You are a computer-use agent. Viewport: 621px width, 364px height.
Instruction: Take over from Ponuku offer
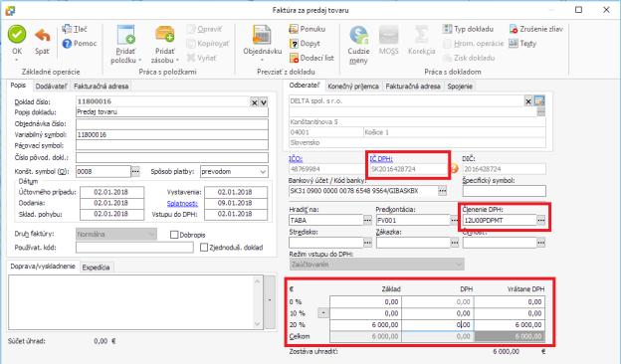(x=308, y=29)
